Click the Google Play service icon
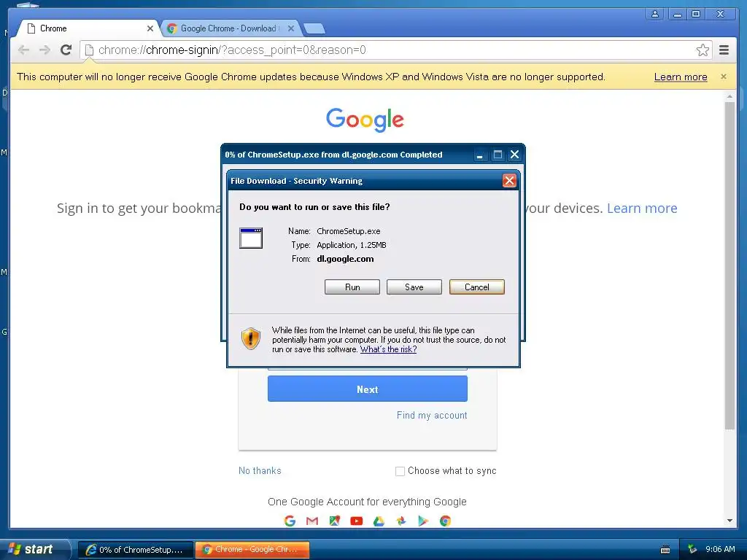747x560 pixels. 423,521
